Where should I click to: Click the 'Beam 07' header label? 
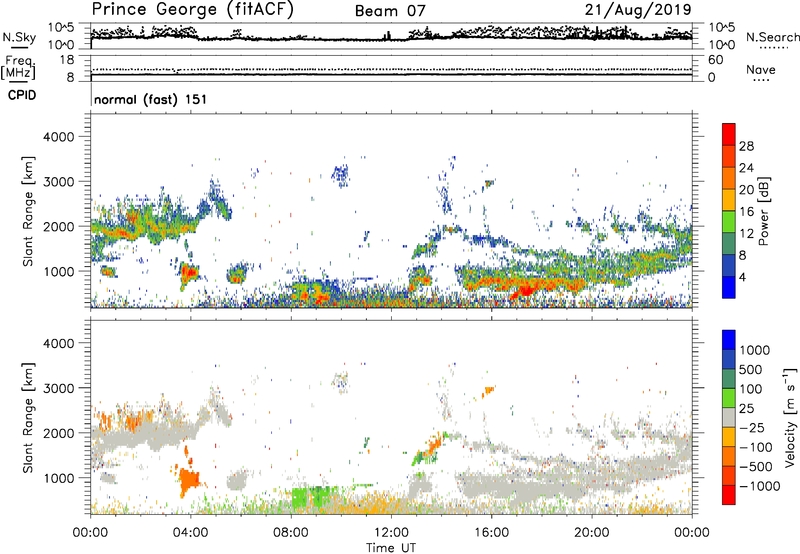point(390,11)
